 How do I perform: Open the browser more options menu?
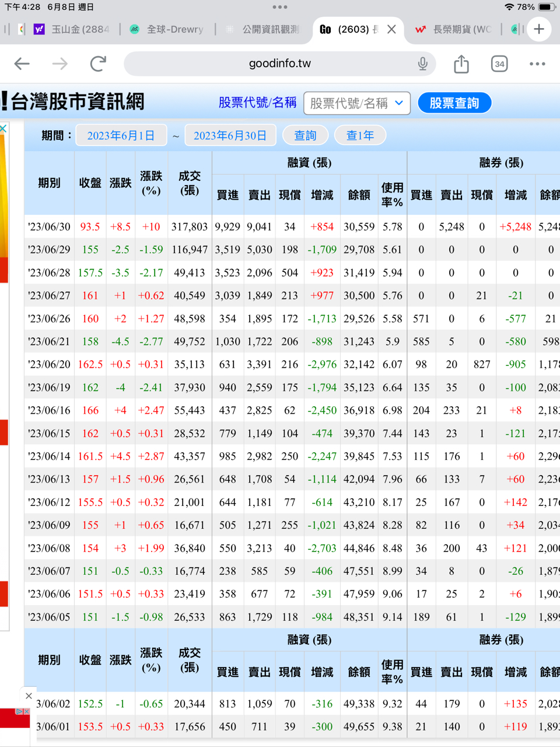point(537,64)
